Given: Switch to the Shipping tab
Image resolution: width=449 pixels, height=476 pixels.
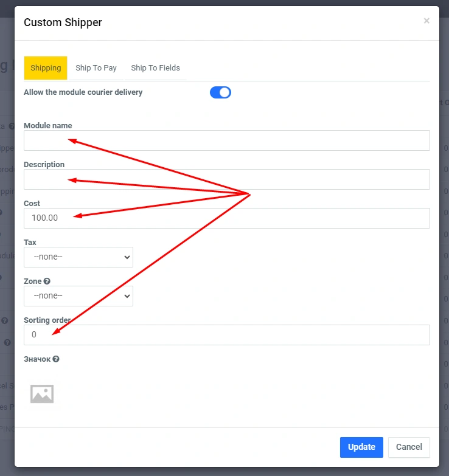Looking at the screenshot, I should point(46,68).
